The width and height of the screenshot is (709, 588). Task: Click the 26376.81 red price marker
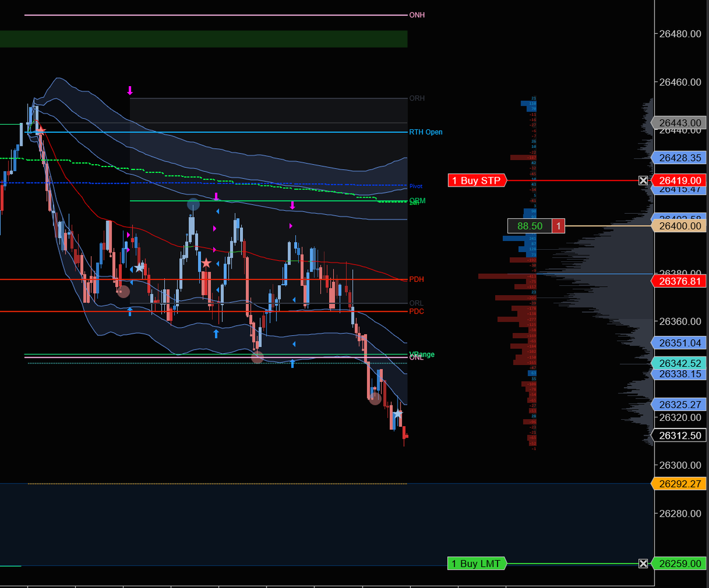point(679,281)
